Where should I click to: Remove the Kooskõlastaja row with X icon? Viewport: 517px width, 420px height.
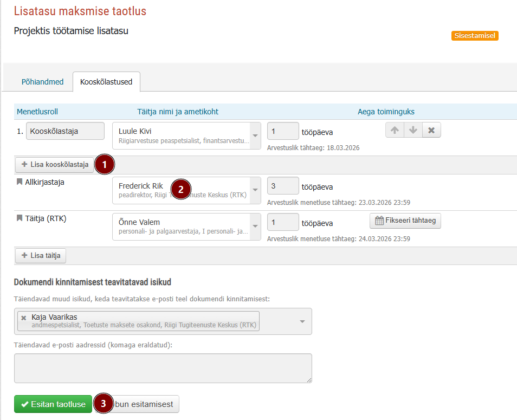pos(431,130)
